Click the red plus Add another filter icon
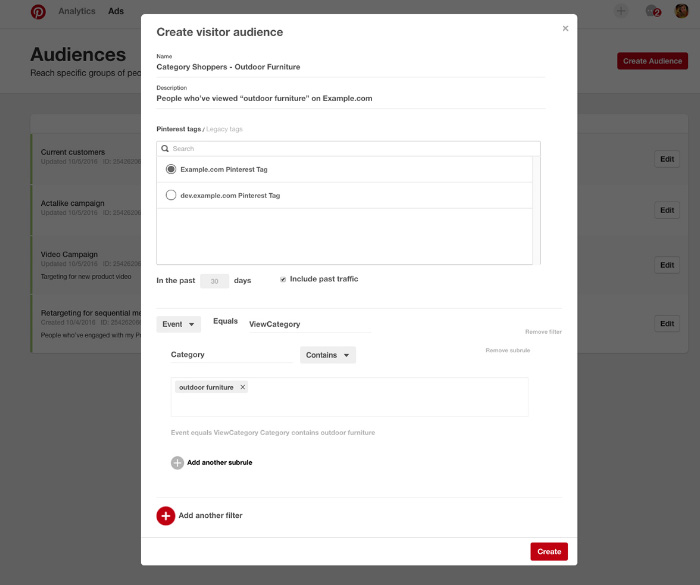Screen dimensions: 700x585 click(x=166, y=516)
